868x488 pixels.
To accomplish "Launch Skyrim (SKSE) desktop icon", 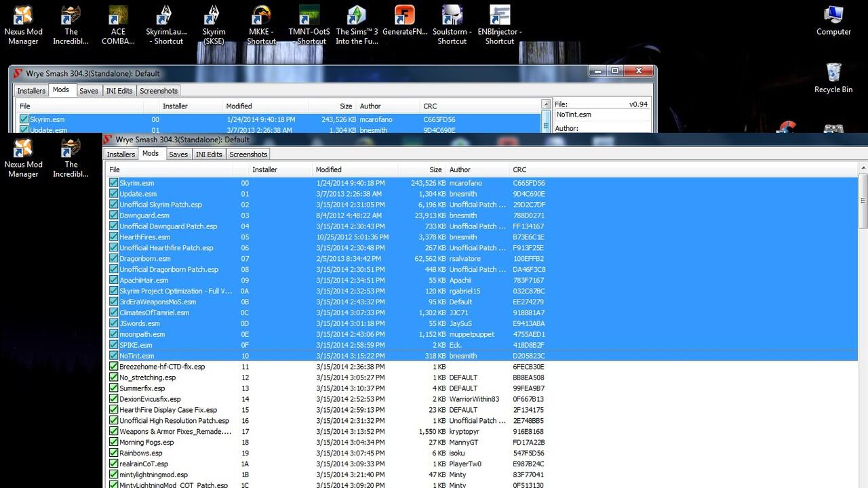I will (x=214, y=24).
